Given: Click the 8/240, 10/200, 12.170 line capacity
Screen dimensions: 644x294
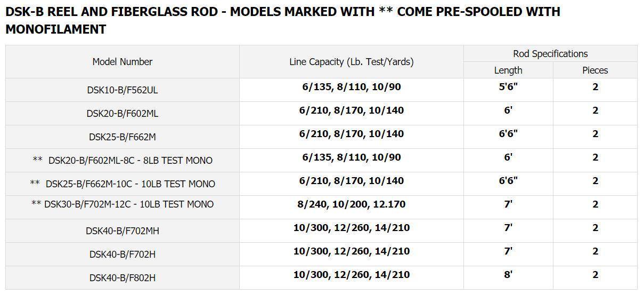Looking at the screenshot, I should [x=351, y=204].
